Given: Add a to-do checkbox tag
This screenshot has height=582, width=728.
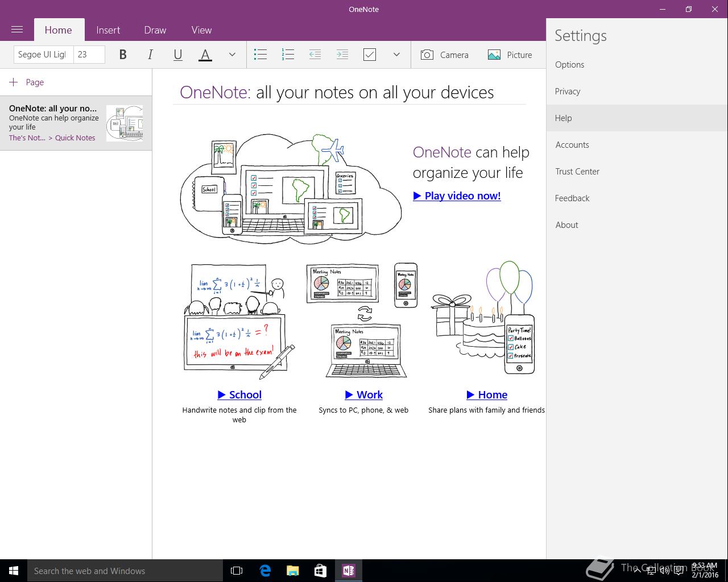Looking at the screenshot, I should (x=370, y=55).
